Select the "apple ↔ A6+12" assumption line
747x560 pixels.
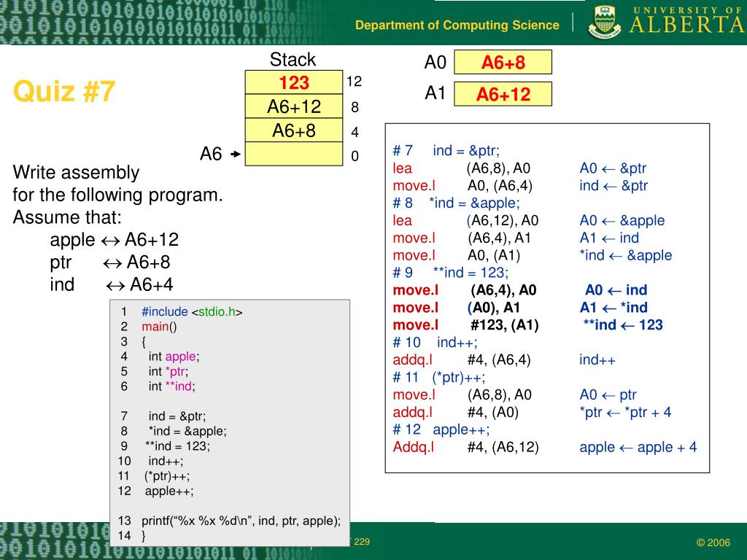pyautogui.click(x=115, y=239)
